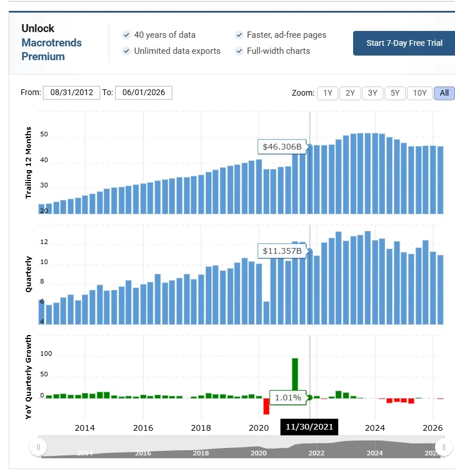This screenshot has width=455, height=476.
Task: Click checkmark icon beside Full-width charts
Action: pos(239,51)
